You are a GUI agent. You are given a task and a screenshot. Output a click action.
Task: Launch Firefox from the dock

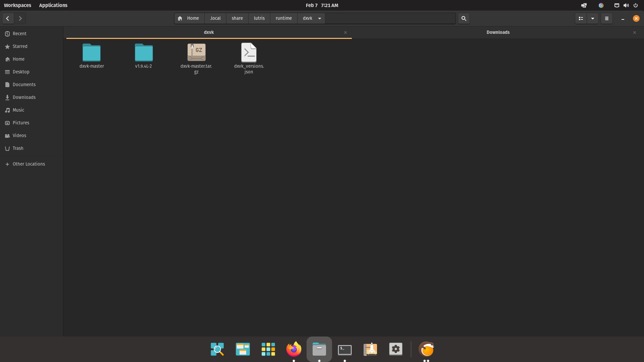point(294,349)
